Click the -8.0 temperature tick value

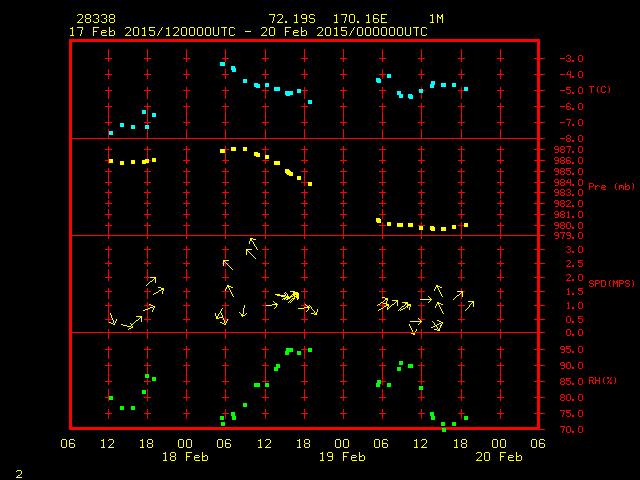571,138
